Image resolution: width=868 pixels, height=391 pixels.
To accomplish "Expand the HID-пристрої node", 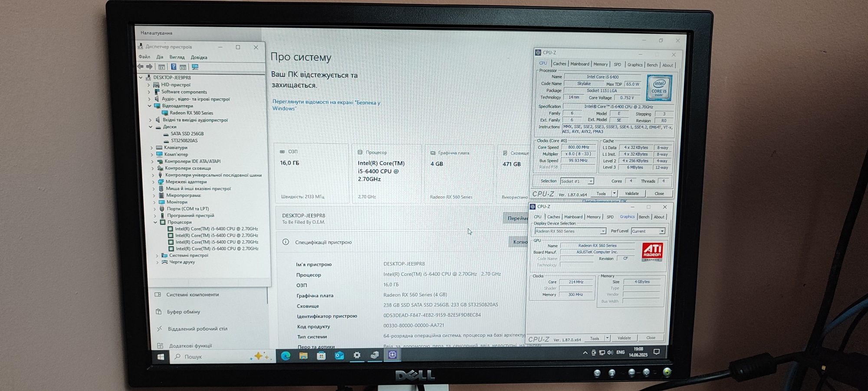I will pyautogui.click(x=149, y=85).
